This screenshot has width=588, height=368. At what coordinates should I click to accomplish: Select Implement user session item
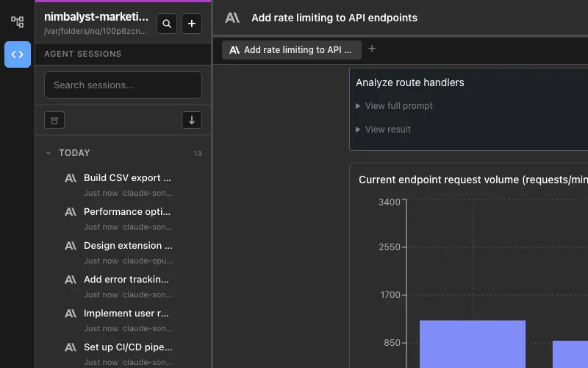(127, 314)
